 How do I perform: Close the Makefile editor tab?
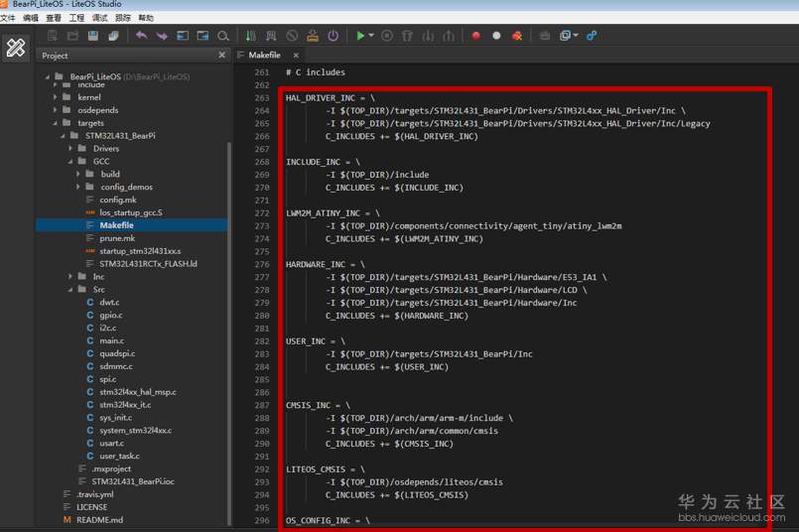296,55
